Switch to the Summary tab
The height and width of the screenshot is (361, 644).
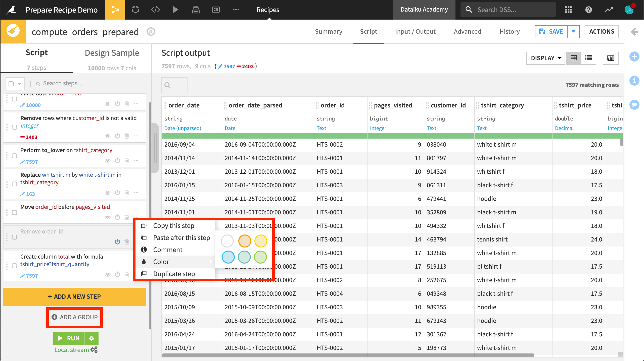tap(329, 31)
